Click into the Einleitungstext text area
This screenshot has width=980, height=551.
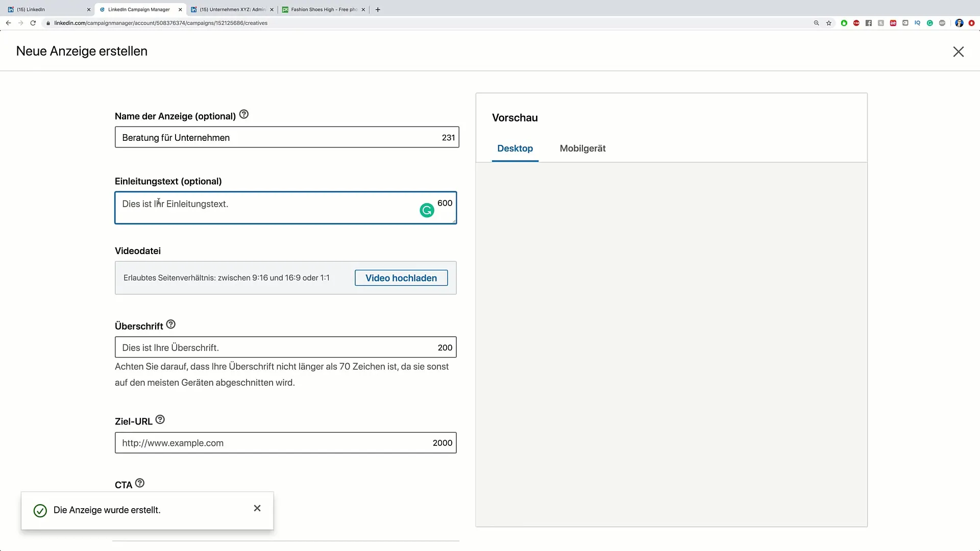(286, 208)
